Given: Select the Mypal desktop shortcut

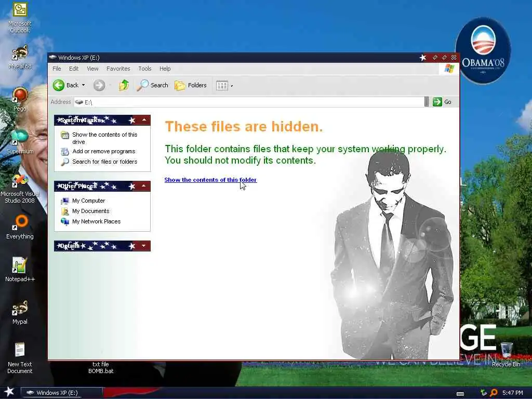Looking at the screenshot, I should pyautogui.click(x=20, y=309).
